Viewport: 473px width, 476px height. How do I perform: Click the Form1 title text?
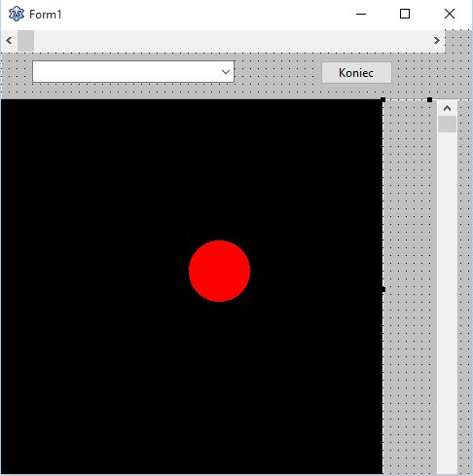tap(45, 15)
